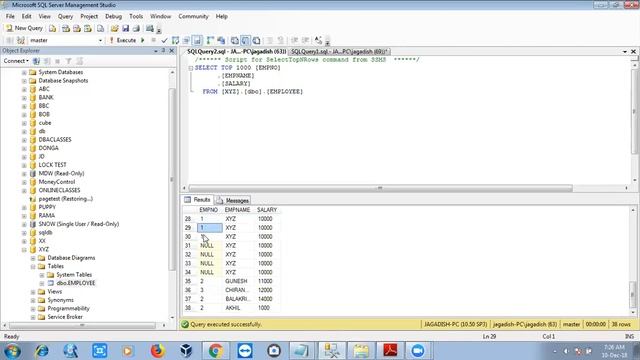Screen dimensions: 640x360
Task: Open the Windows Start menu
Action: coord(12,351)
